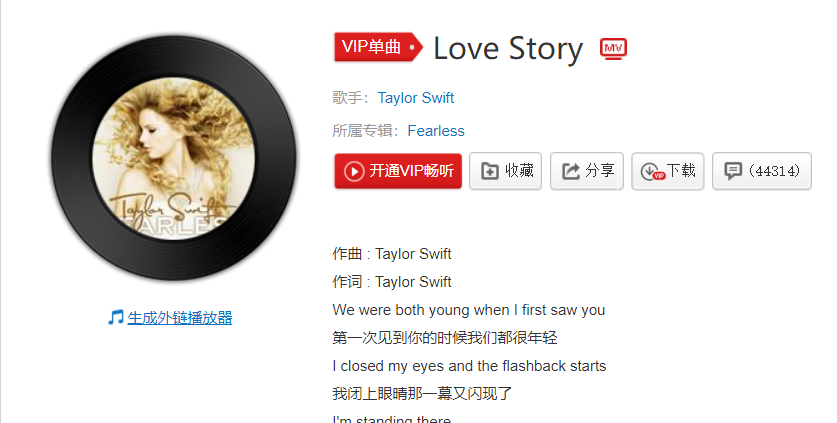
Task: Click lyric line "We were both young"
Action: point(469,310)
